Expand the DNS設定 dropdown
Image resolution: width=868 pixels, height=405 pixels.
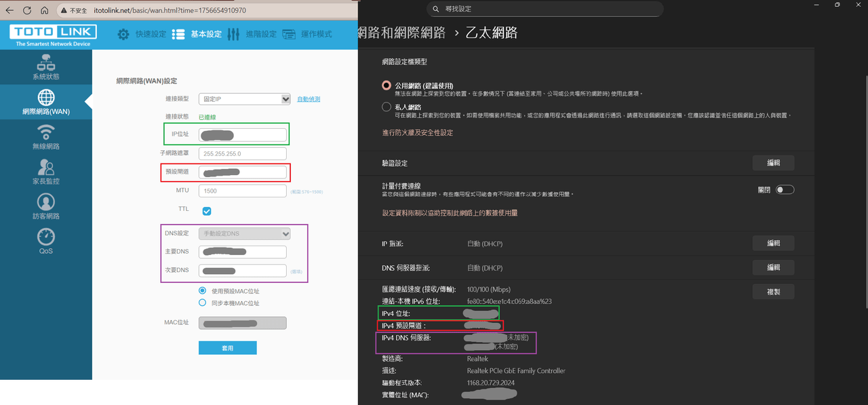click(x=244, y=233)
